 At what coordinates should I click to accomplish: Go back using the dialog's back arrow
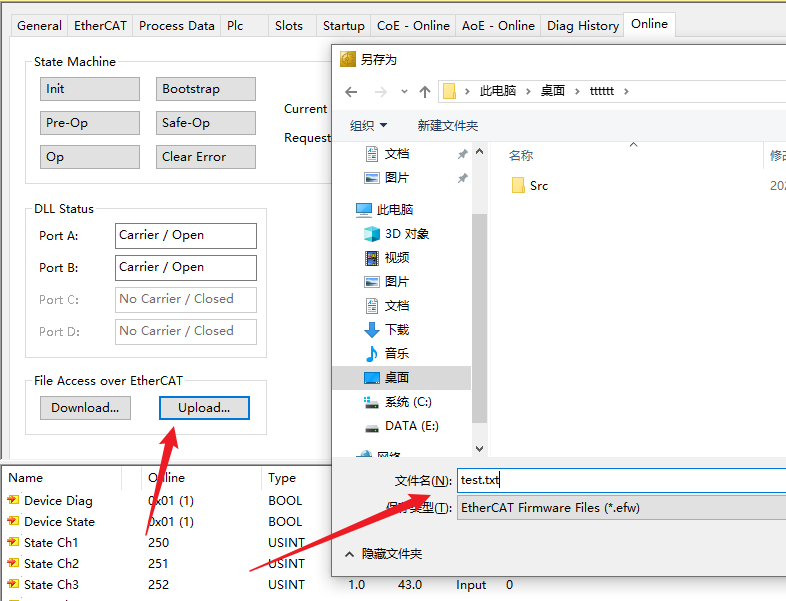[x=351, y=92]
